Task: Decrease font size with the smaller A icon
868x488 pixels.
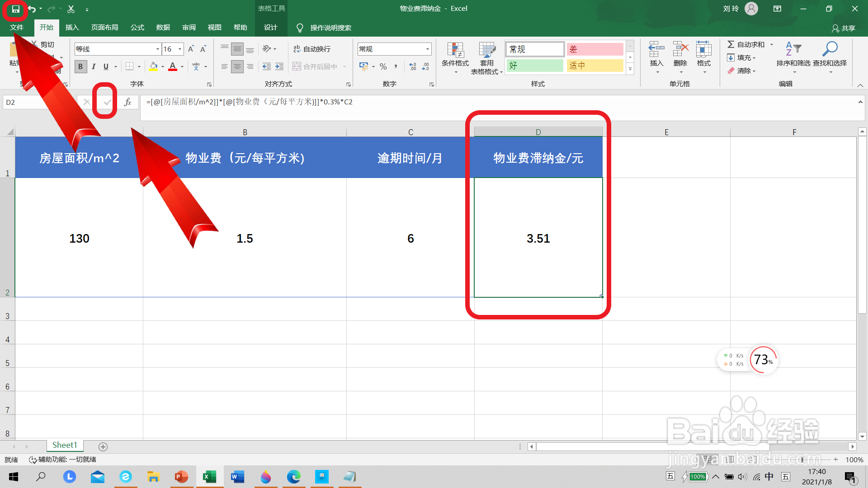Action: point(203,49)
